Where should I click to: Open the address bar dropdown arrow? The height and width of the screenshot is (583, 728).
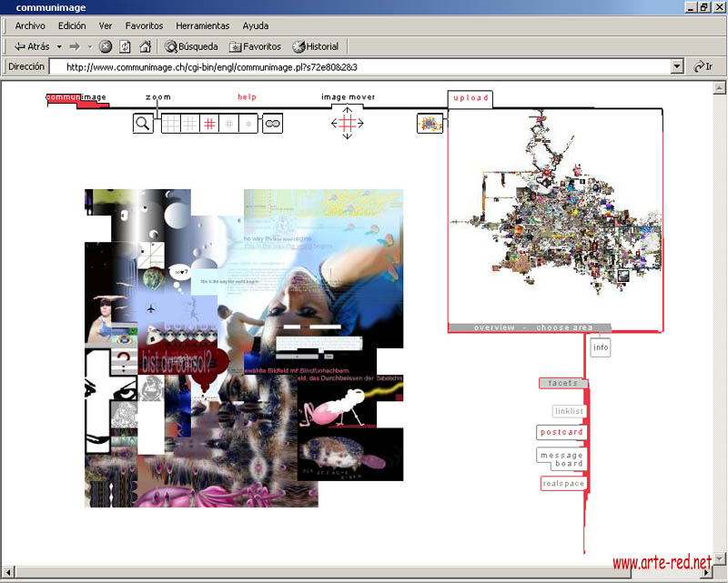(676, 66)
